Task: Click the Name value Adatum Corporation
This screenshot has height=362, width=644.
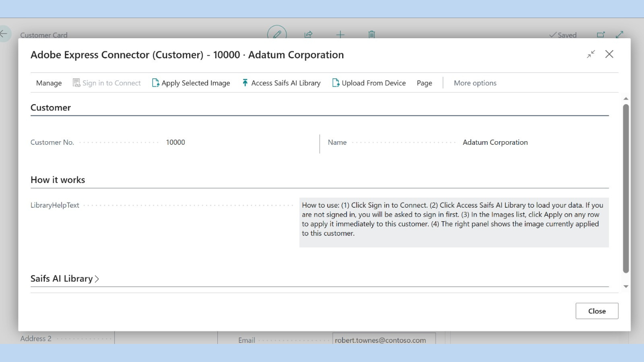Action: point(495,142)
